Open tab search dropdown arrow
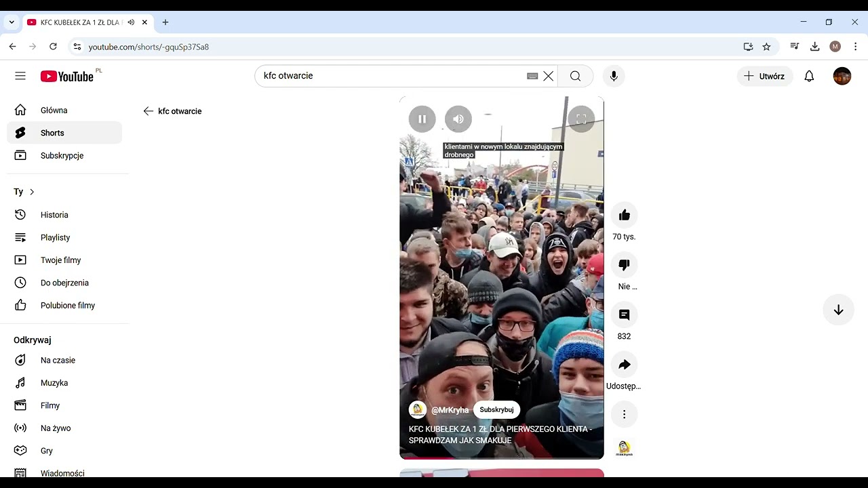 (x=12, y=22)
